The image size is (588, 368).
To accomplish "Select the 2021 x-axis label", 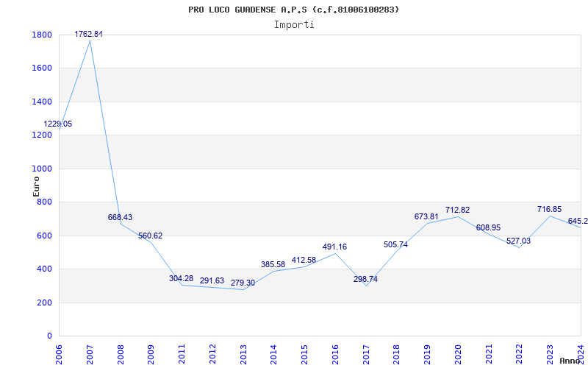I will pos(489,354).
